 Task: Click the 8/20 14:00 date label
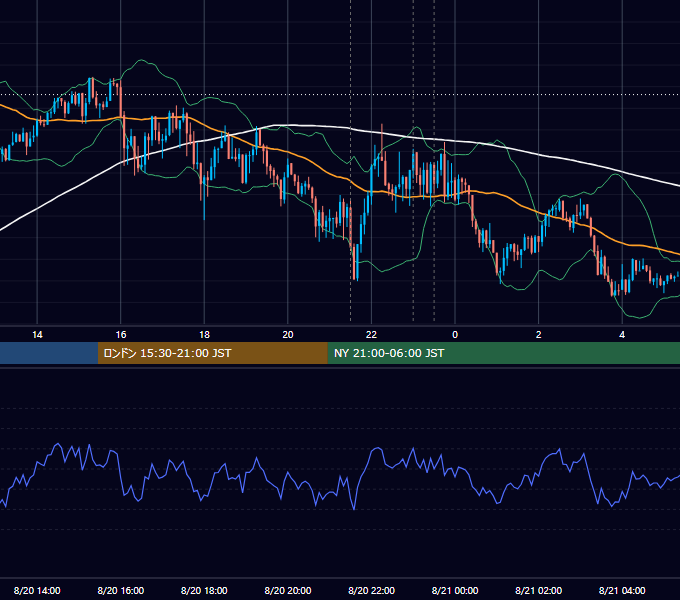(37, 590)
